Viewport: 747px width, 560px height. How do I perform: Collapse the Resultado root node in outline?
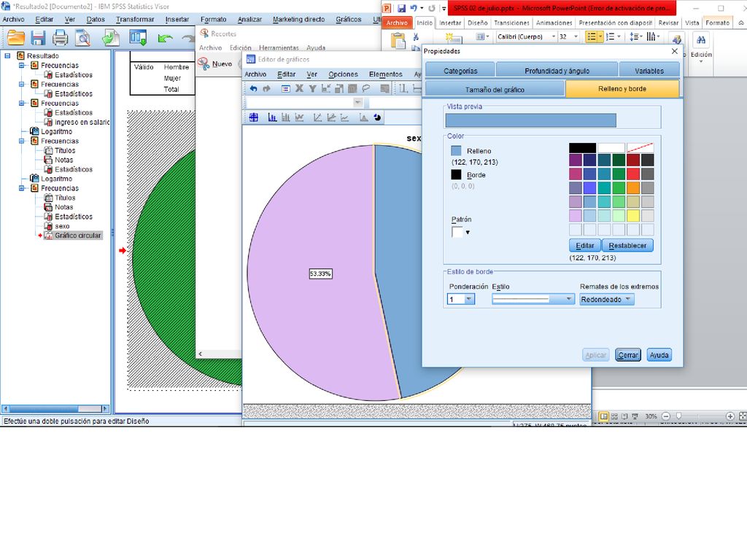pos(7,55)
